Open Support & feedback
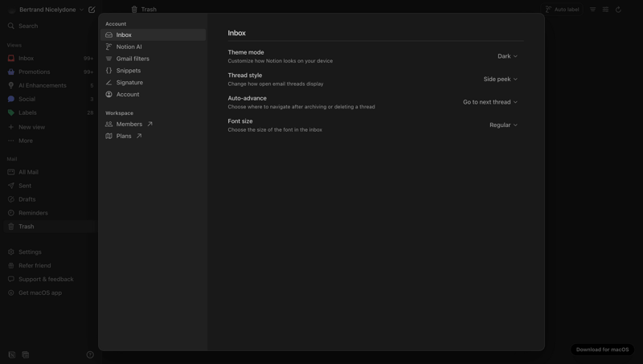The width and height of the screenshot is (643, 364). point(49,279)
